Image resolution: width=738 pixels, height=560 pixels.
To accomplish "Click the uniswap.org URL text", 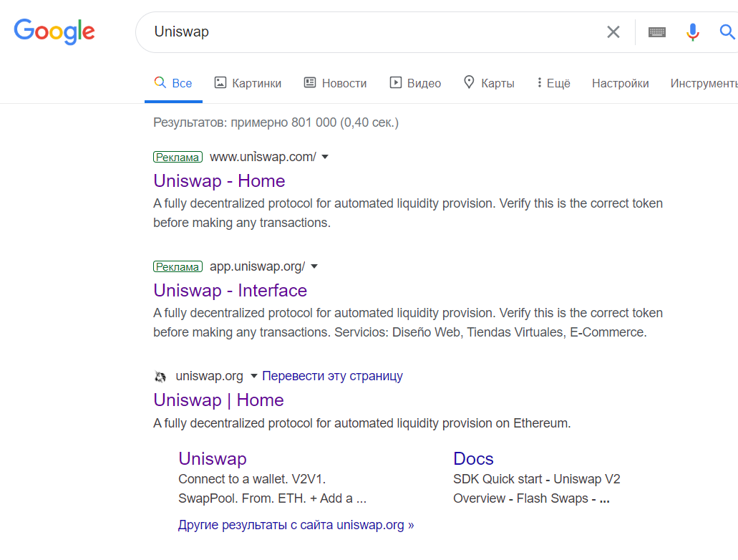I will [x=210, y=376].
